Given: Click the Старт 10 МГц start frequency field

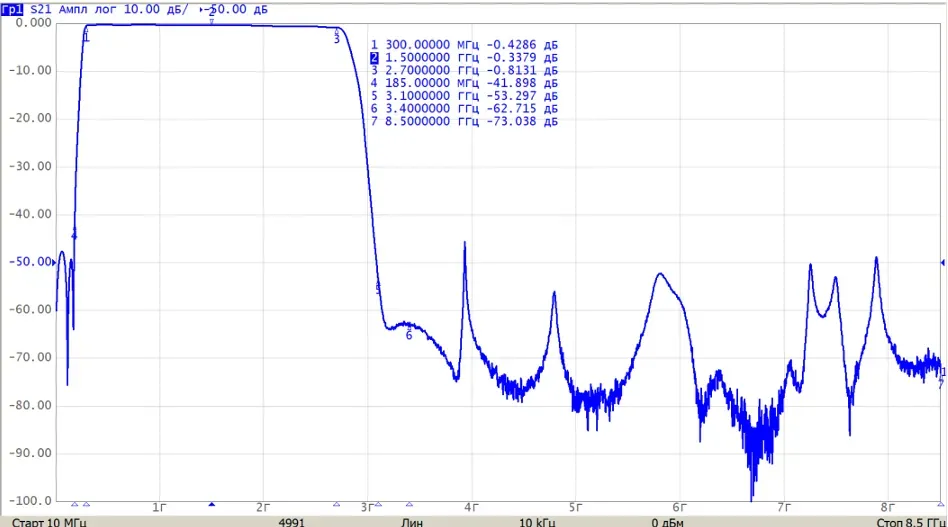Looking at the screenshot, I should click(x=49, y=522).
